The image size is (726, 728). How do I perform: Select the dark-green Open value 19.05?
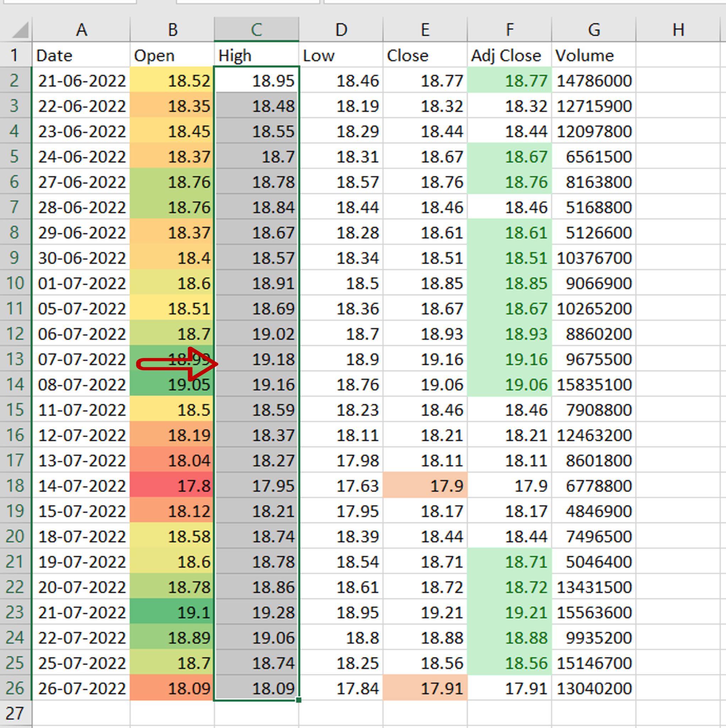172,385
